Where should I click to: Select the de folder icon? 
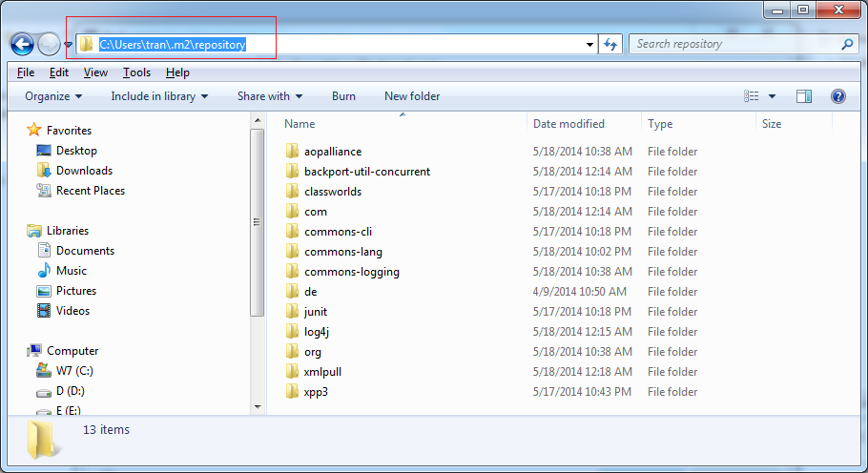[x=292, y=291]
